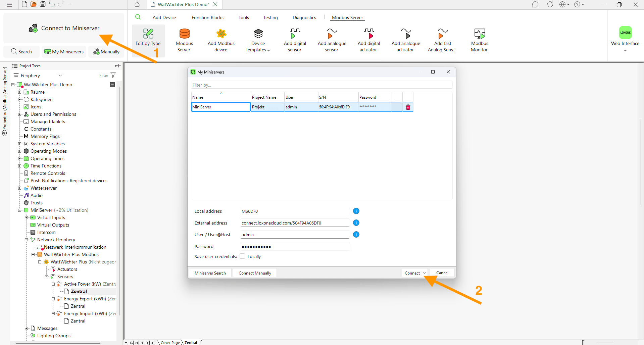Click the Edit by Type icon
This screenshot has height=345, width=644.
point(148,34)
